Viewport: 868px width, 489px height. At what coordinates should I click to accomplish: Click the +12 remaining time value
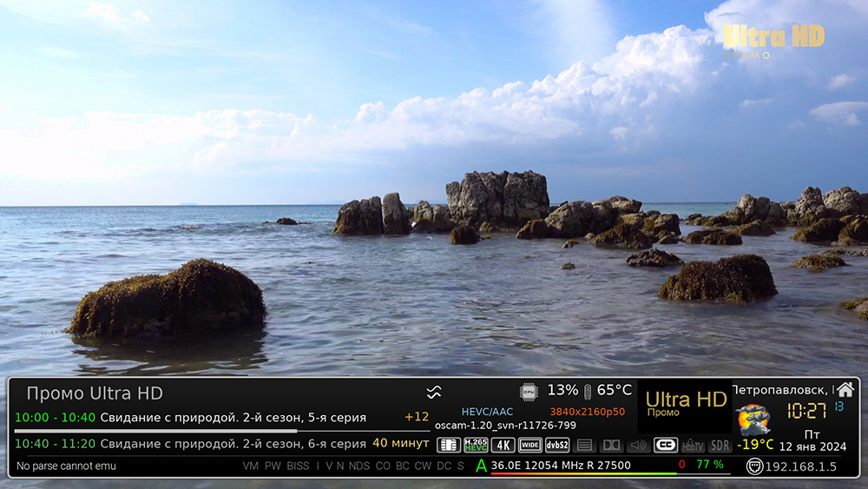[x=417, y=417]
